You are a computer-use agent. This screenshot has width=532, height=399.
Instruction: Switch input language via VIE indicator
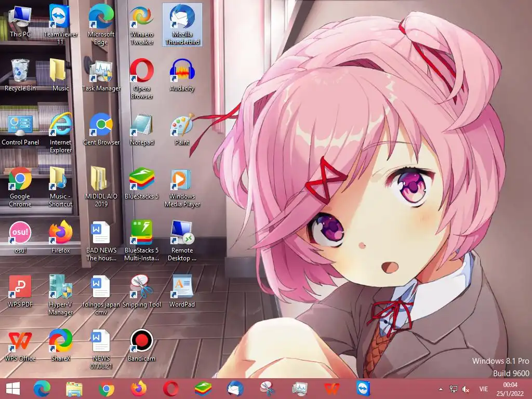tap(484, 389)
